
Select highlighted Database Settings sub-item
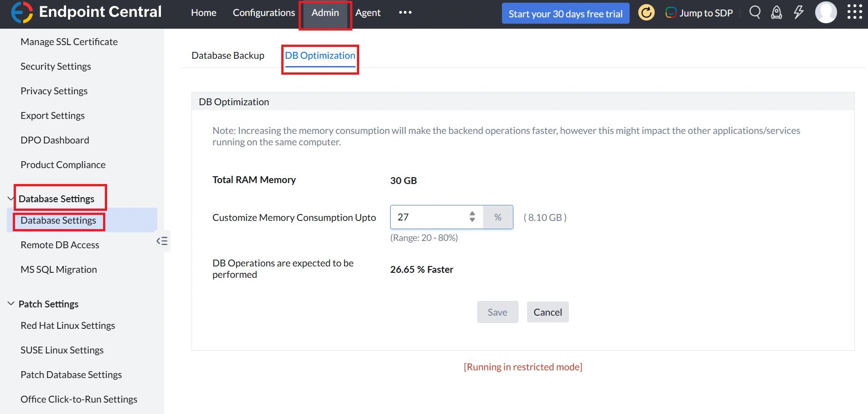pos(82,220)
